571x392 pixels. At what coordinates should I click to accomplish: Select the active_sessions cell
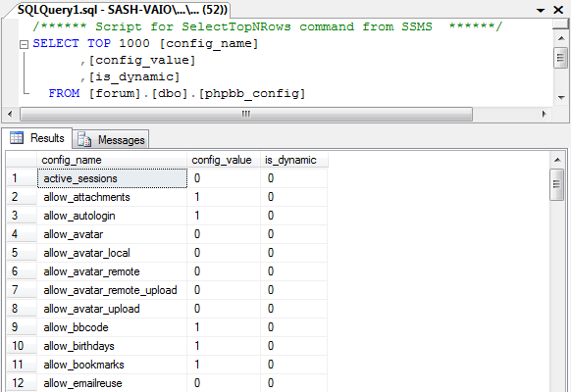click(112, 178)
